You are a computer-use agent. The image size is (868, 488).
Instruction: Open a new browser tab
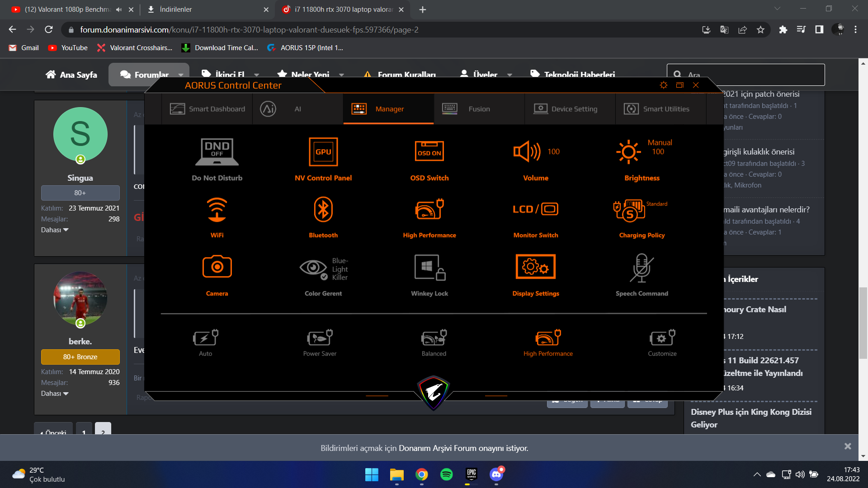[x=422, y=9]
